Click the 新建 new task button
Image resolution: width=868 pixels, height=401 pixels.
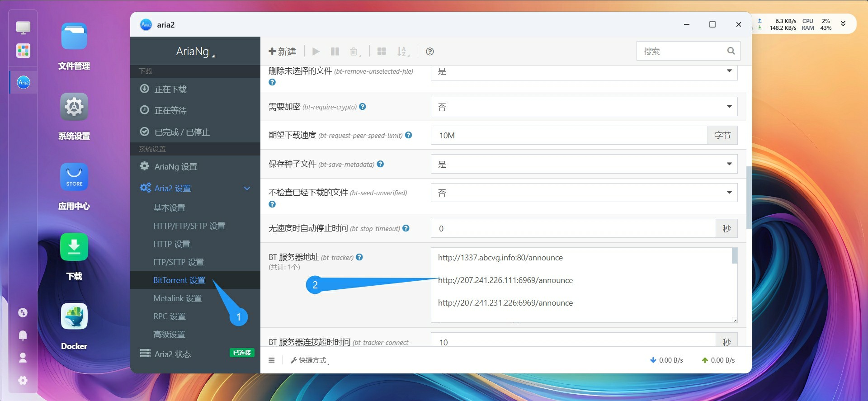click(x=283, y=52)
